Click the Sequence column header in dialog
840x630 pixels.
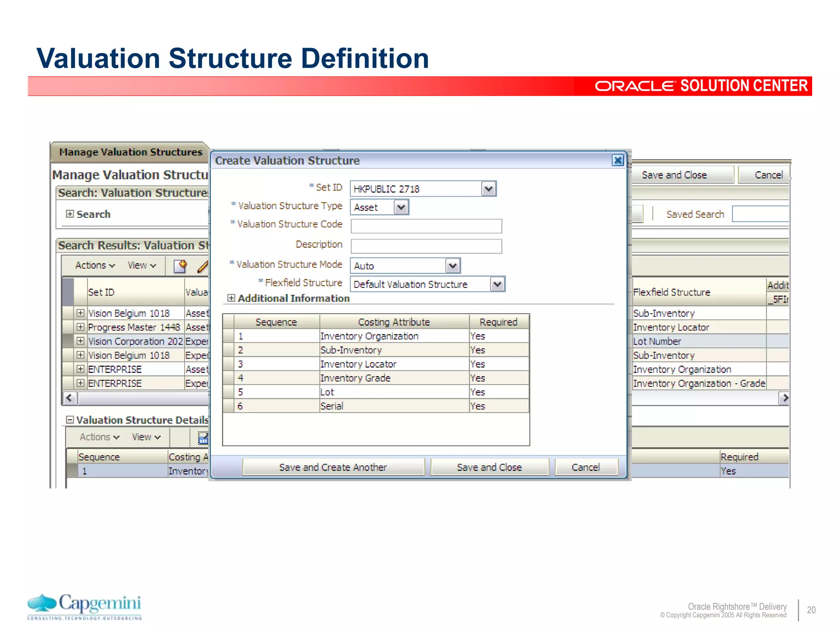coord(276,322)
